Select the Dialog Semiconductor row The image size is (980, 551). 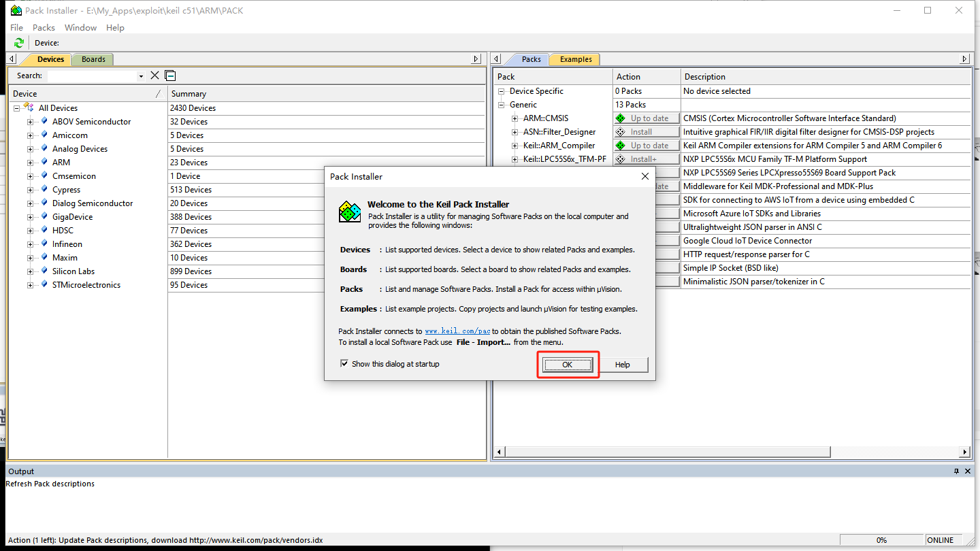coord(93,203)
